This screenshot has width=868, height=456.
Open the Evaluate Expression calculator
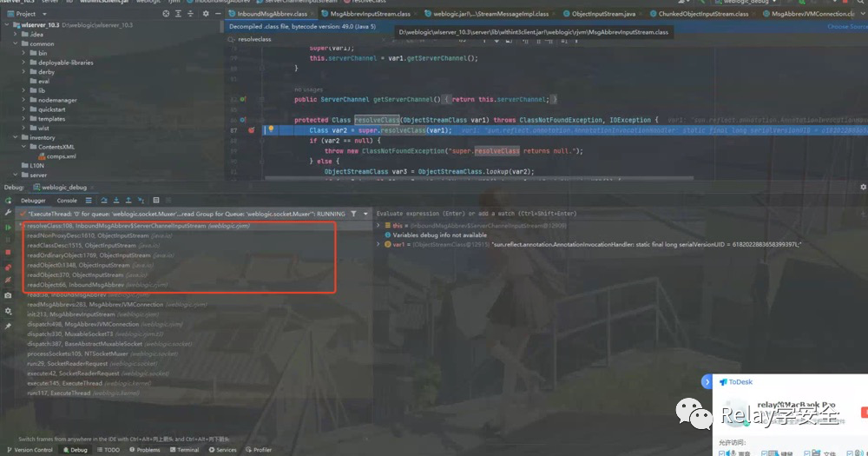click(156, 201)
